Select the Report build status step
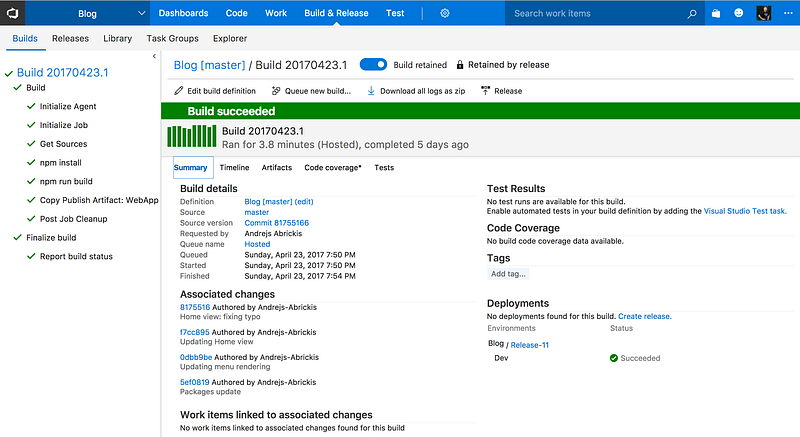 [76, 256]
